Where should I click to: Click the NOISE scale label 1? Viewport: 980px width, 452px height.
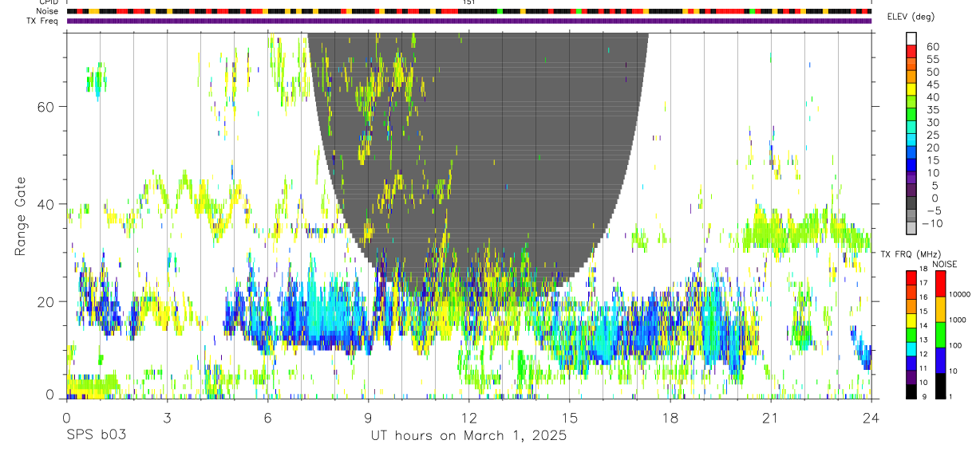[952, 397]
